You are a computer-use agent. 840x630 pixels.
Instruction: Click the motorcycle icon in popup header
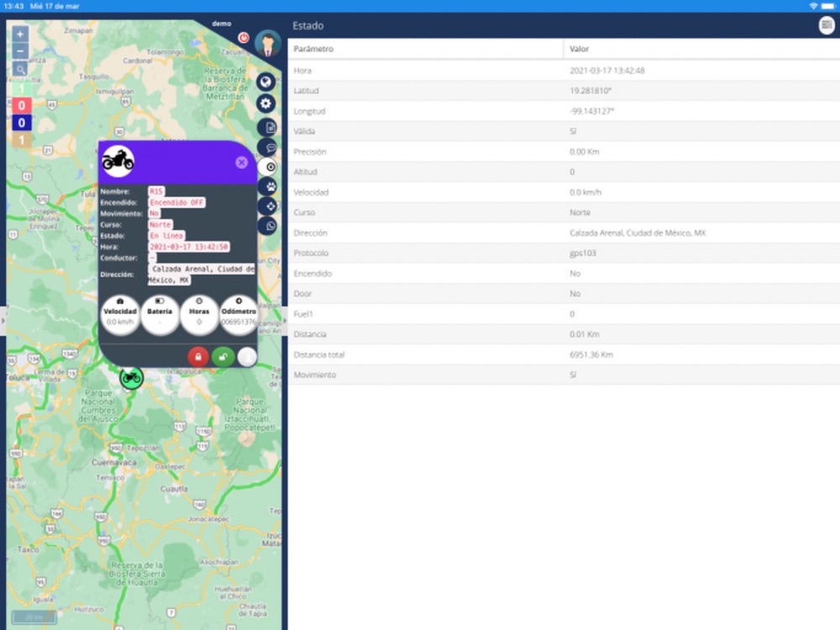point(118,160)
